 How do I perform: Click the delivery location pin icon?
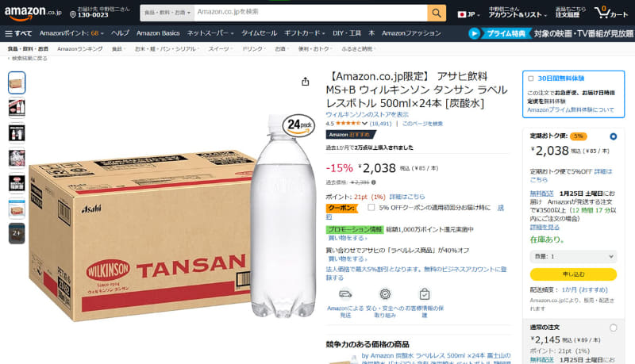pyautogui.click(x=73, y=14)
